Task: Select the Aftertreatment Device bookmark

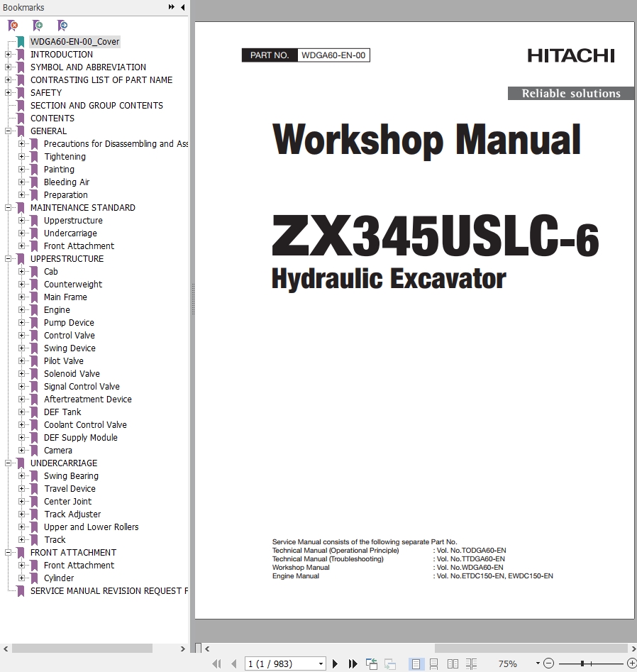Action: tap(88, 400)
